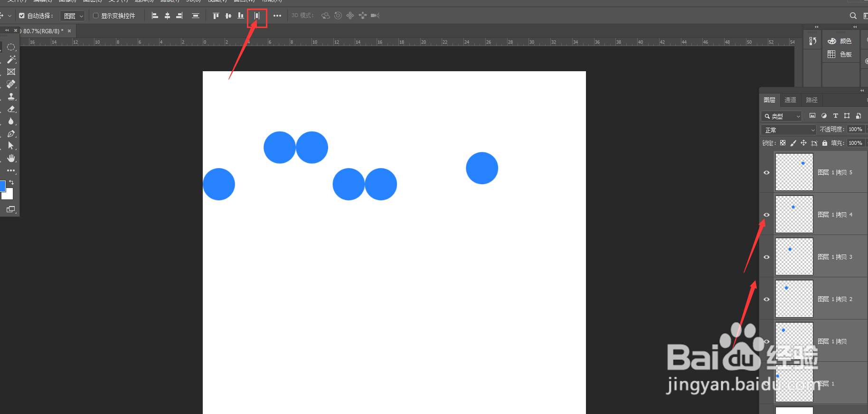Enable the 显示变换控件 checkbox

pos(96,16)
